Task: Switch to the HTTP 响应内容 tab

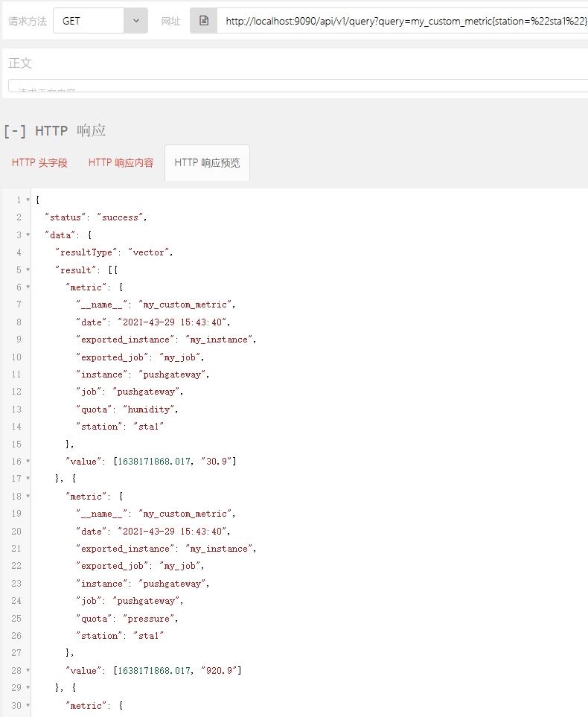Action: pos(120,163)
